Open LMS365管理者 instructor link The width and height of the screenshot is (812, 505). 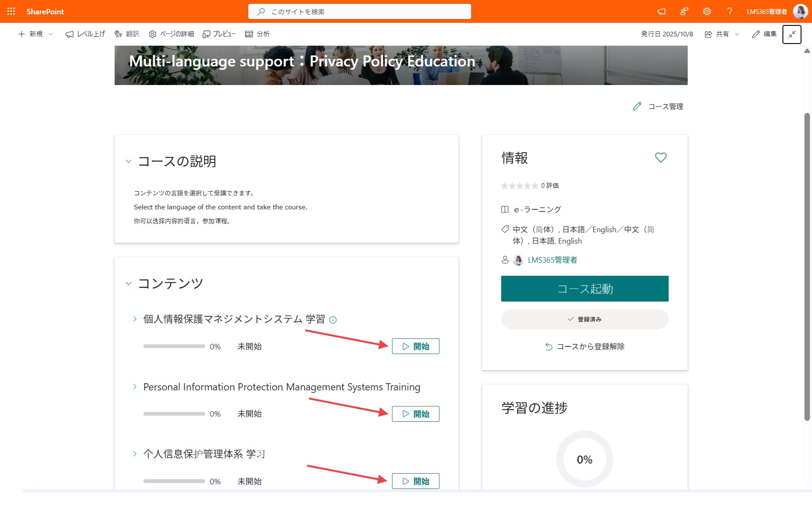point(552,260)
